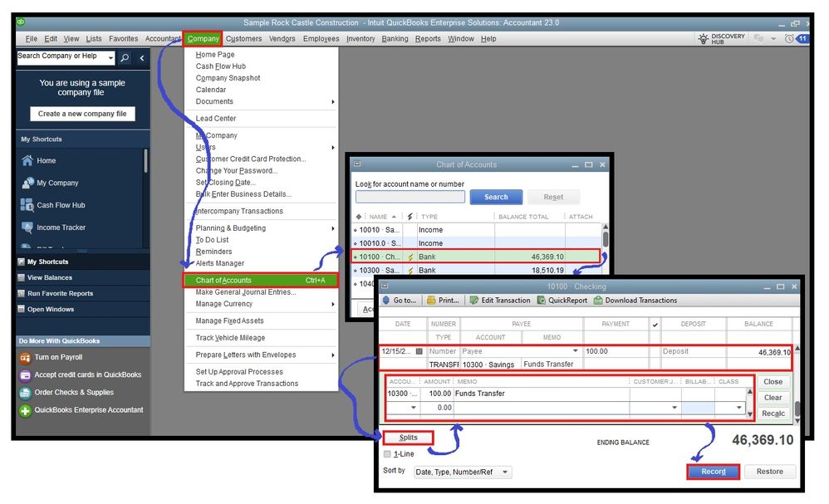This screenshot has width=829, height=504.
Task: Click the register window menu icon beside Go to
Action: (385, 286)
